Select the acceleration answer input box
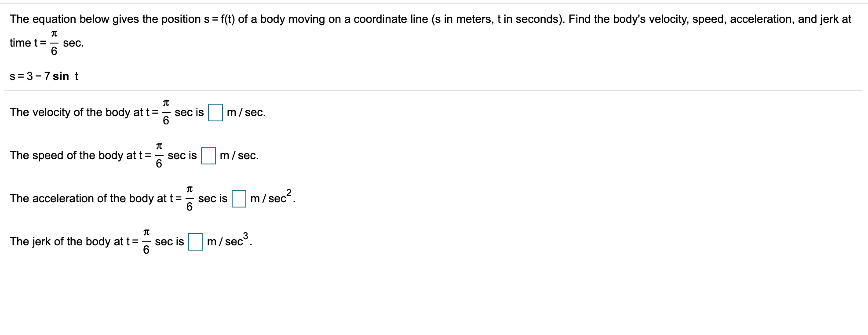The image size is (868, 335). [x=239, y=199]
